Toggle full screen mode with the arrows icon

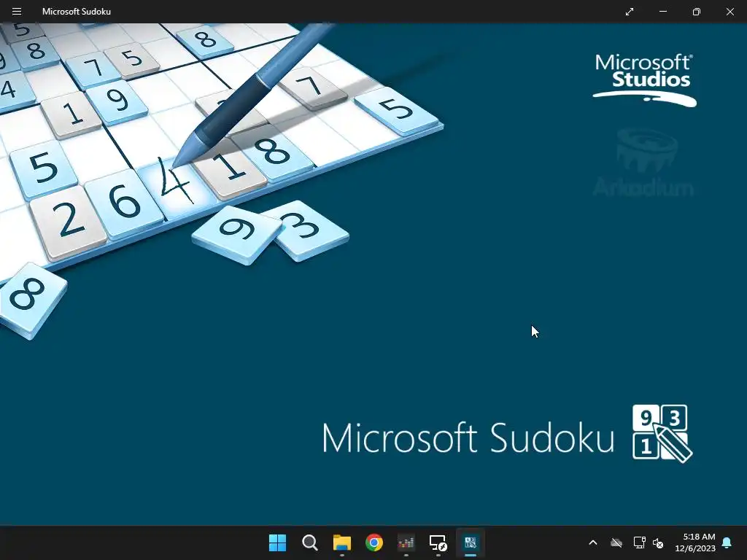pyautogui.click(x=630, y=12)
